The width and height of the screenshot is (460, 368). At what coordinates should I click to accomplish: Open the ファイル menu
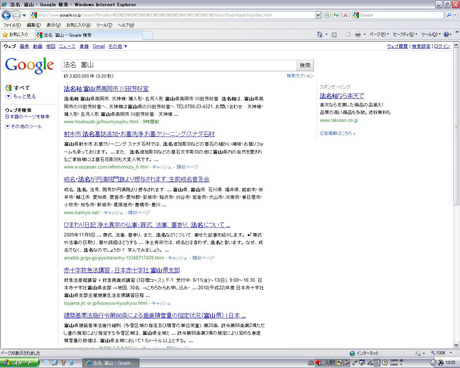12,25
